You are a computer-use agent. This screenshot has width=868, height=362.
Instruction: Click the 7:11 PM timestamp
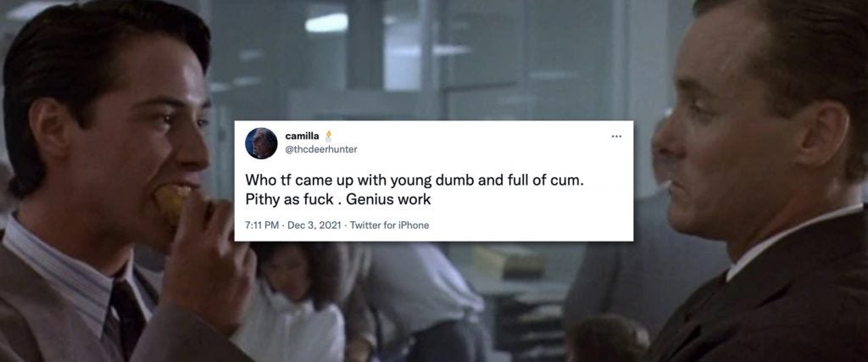tap(261, 226)
